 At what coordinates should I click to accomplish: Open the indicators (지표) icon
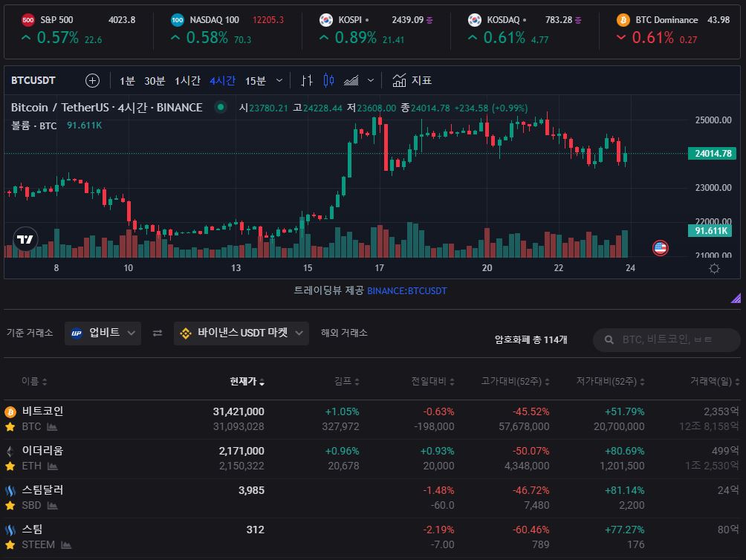(399, 80)
